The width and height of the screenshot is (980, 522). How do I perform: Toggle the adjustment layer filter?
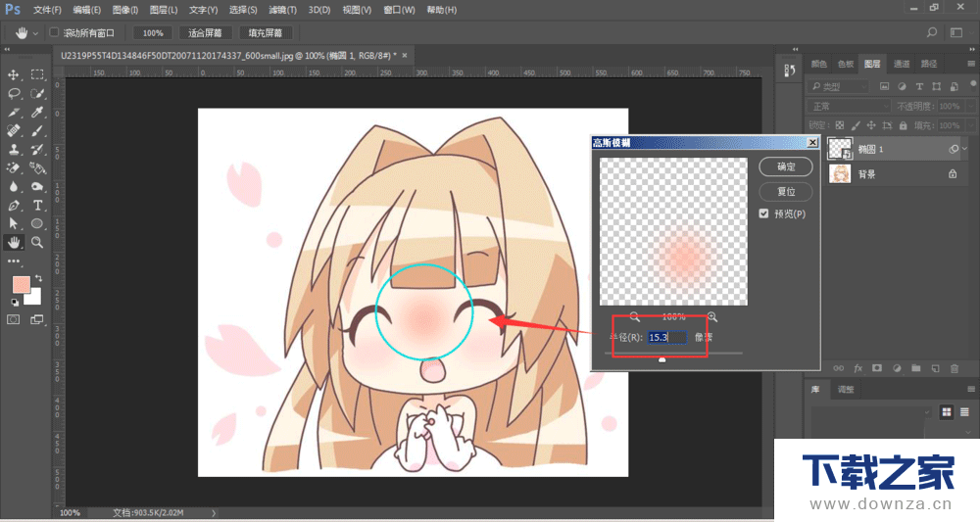point(902,86)
